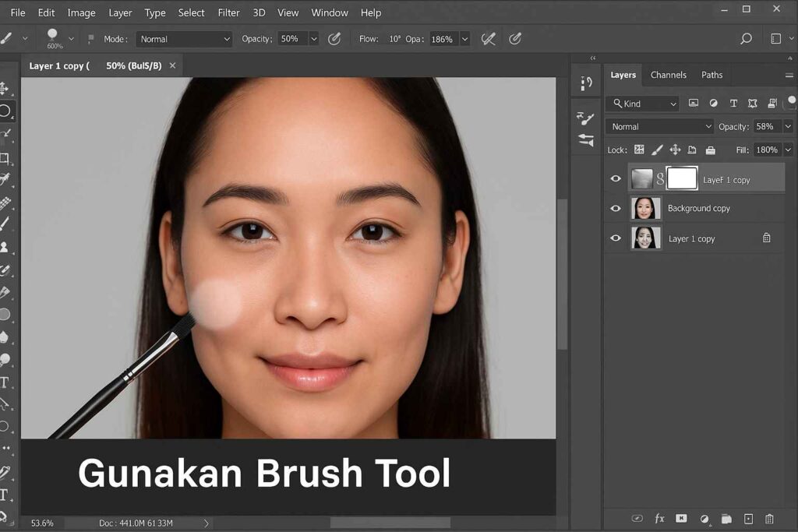Click the horizontal scrollbar under canvas
This screenshot has height=532, width=798.
(390, 523)
